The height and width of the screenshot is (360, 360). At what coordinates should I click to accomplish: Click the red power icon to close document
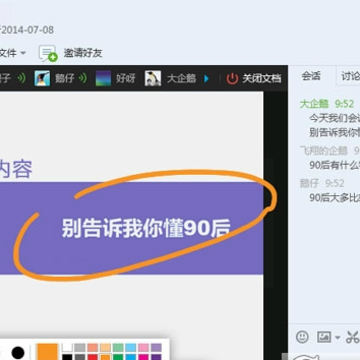(x=232, y=79)
